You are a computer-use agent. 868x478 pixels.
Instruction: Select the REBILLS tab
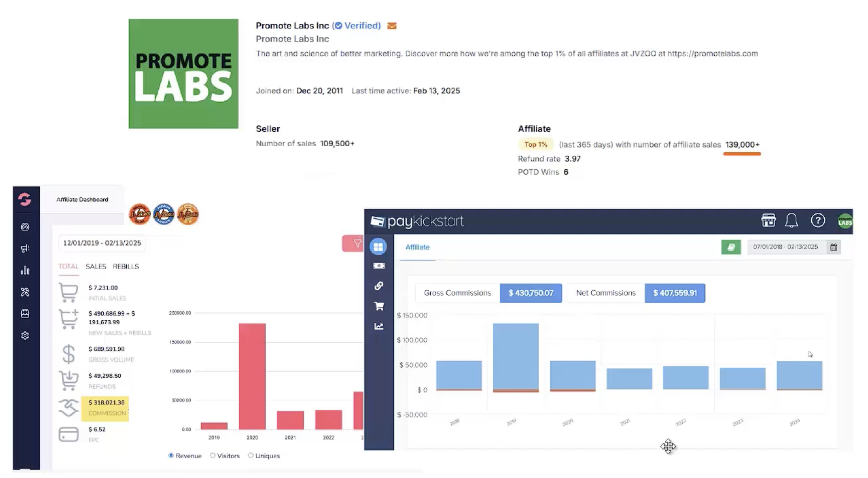[x=126, y=266]
